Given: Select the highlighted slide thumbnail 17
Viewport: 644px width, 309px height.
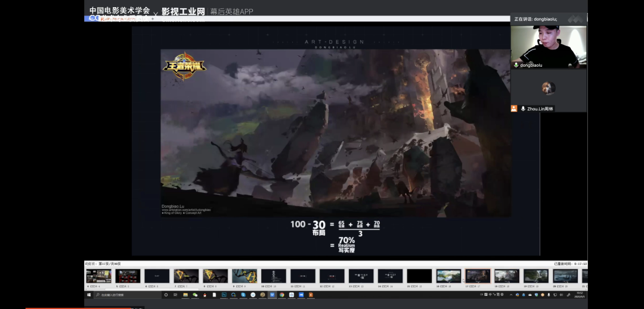Looking at the screenshot, I should pyautogui.click(x=478, y=276).
